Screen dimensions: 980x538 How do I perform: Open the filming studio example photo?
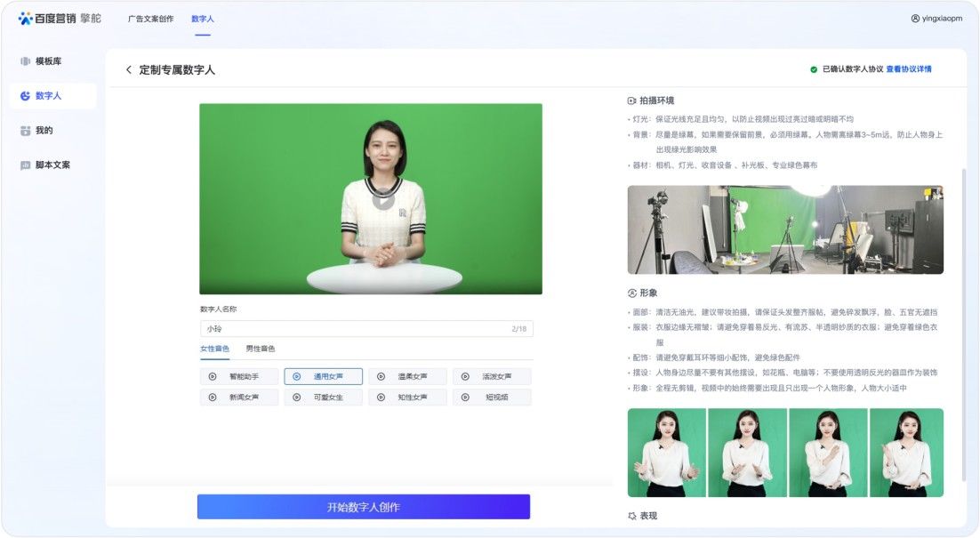(785, 229)
